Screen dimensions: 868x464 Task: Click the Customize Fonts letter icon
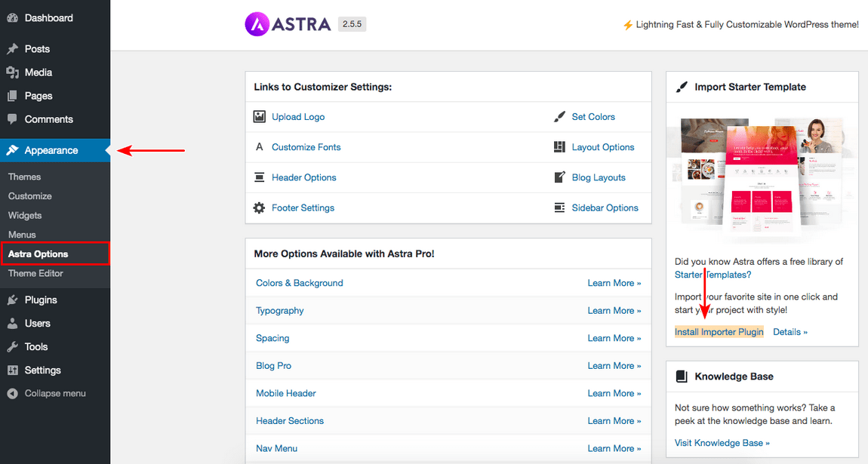(x=259, y=147)
